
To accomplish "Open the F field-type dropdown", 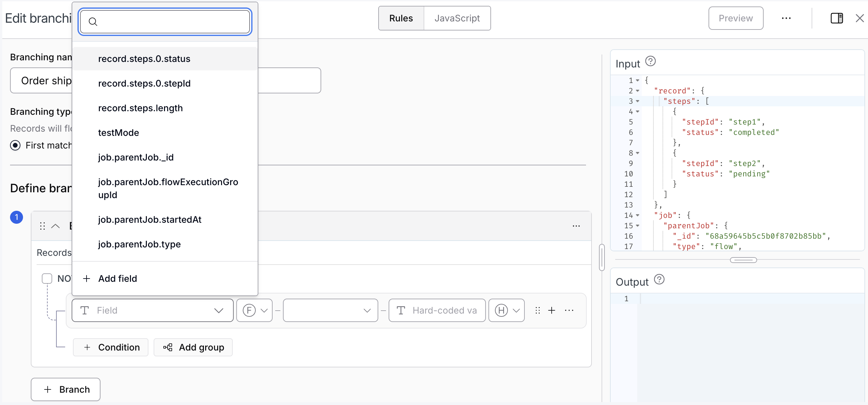I will [254, 310].
